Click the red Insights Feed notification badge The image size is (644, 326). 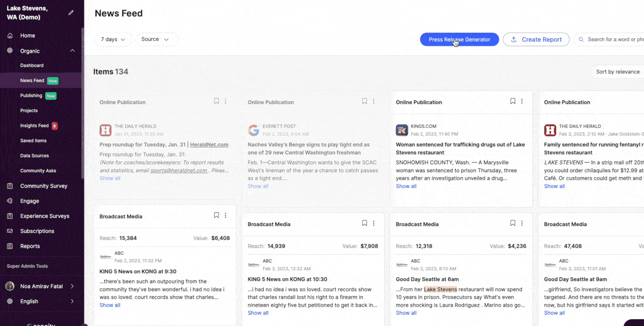pyautogui.click(x=55, y=126)
